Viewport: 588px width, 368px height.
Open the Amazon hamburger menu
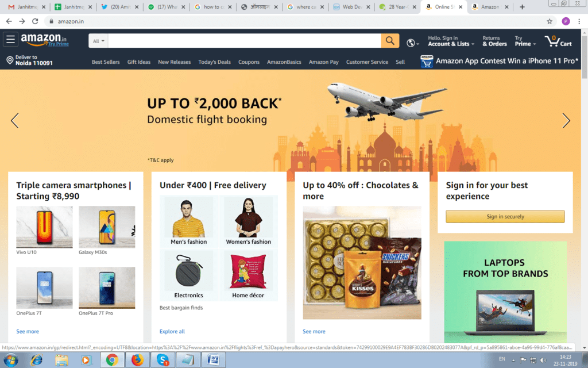click(10, 39)
